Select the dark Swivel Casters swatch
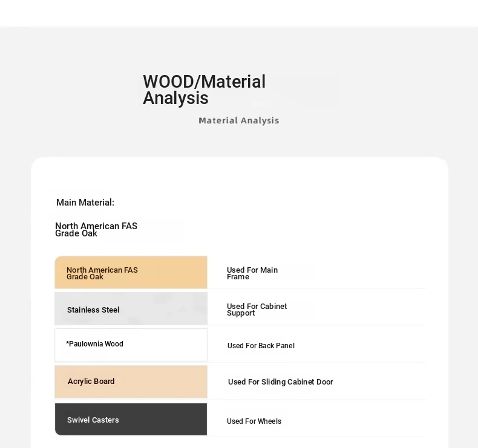This screenshot has width=478, height=448. (131, 420)
